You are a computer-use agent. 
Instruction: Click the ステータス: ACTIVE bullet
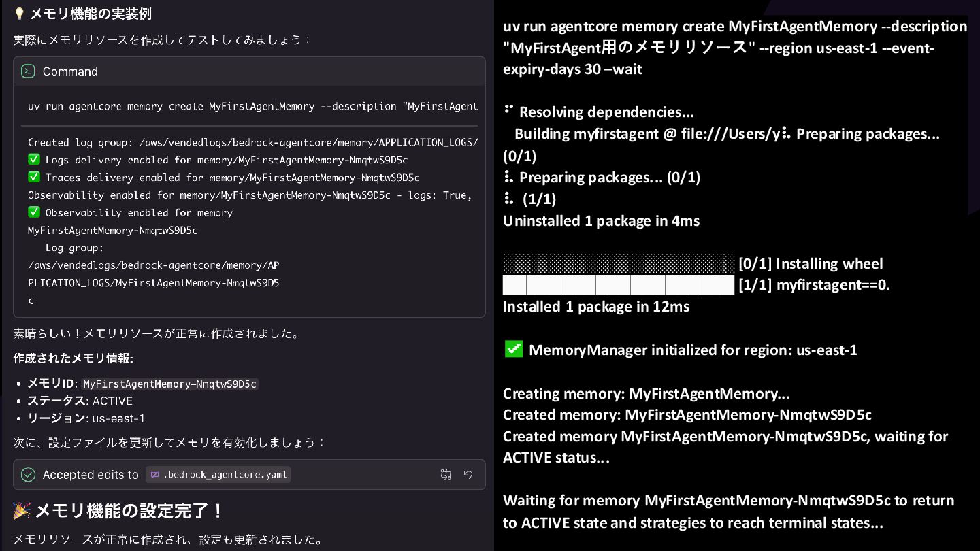pyautogui.click(x=80, y=401)
